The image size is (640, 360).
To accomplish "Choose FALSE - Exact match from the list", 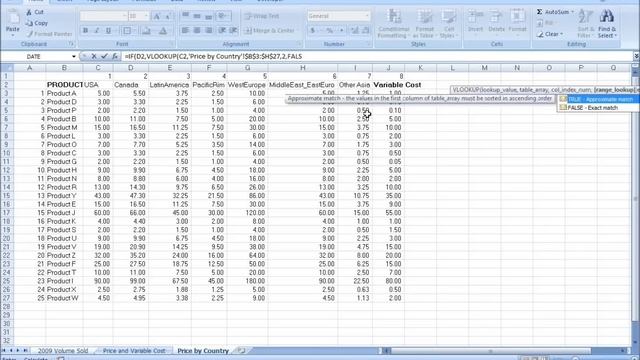I will (x=598, y=108).
